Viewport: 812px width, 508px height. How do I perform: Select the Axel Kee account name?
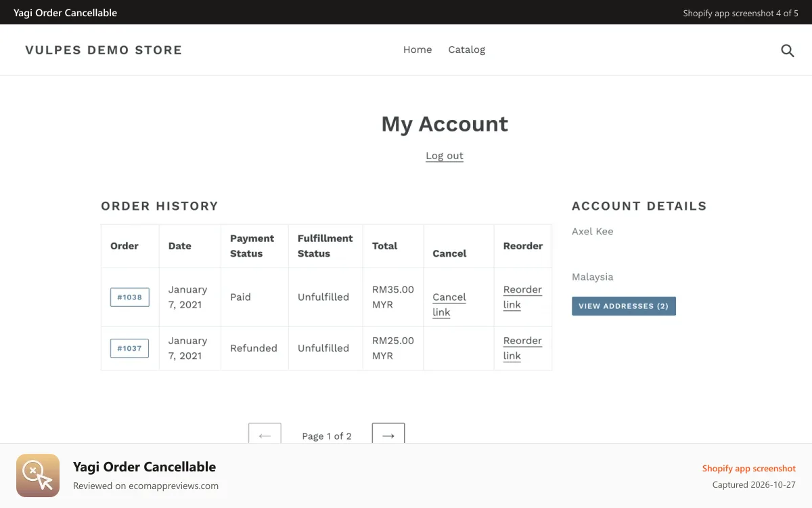[593, 231]
